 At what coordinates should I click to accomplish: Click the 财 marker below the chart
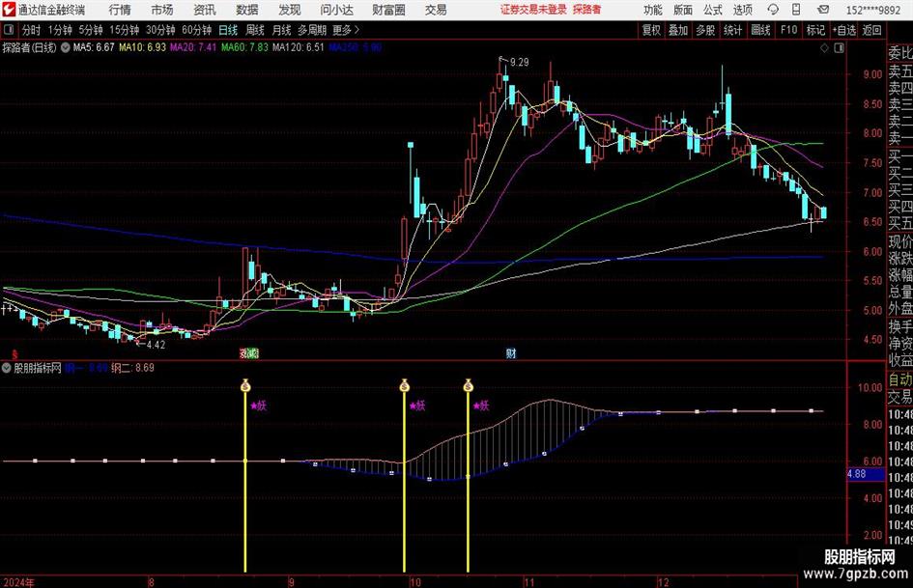[511, 353]
